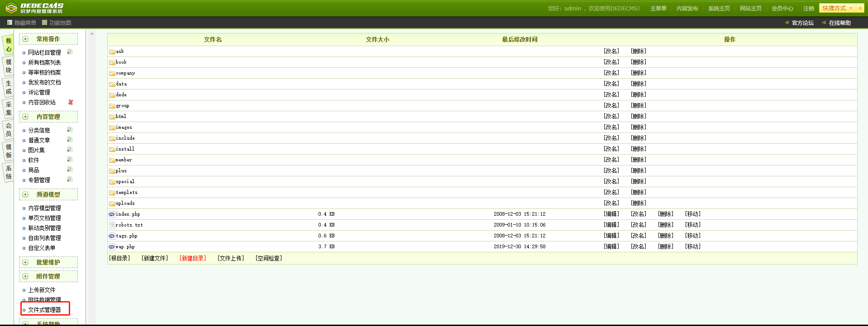868x326 pixels.
Task: Open the plus folder icon
Action: tap(112, 171)
